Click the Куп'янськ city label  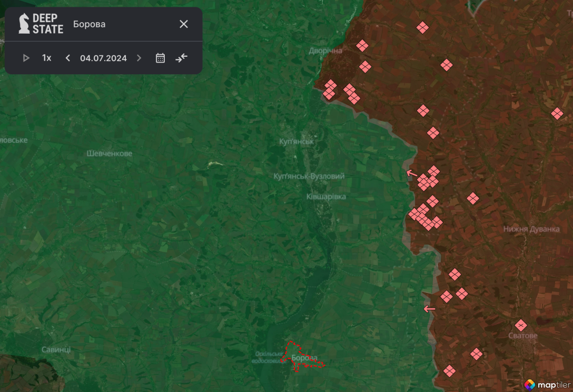(297, 142)
